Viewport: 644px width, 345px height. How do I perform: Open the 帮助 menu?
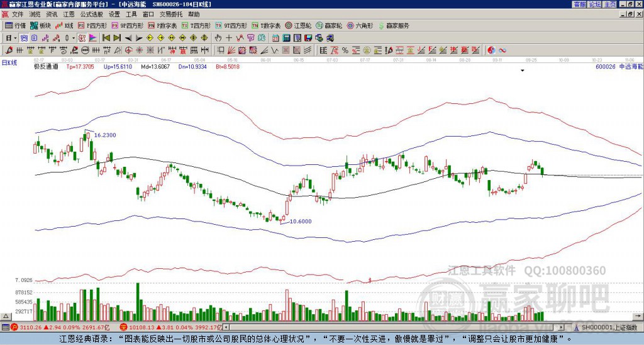(194, 14)
